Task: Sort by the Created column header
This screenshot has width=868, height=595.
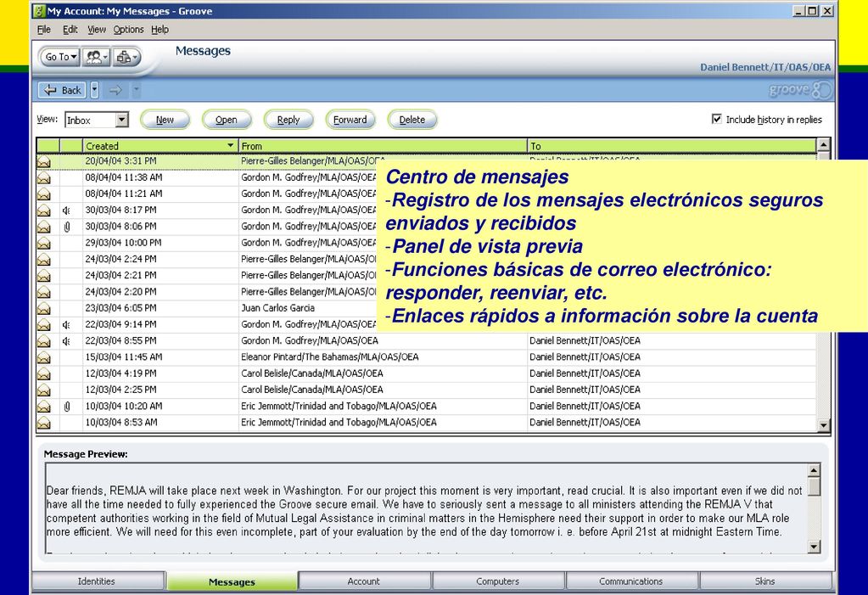Action: point(160,146)
